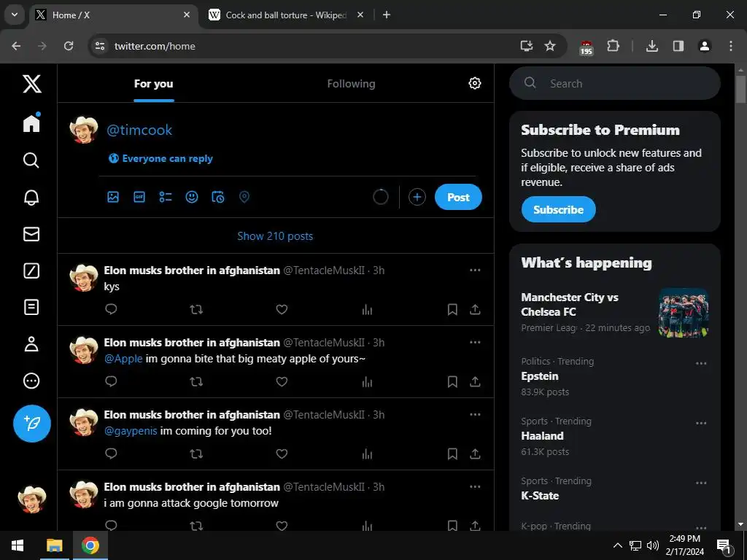Open the Messages envelope icon
This screenshot has width=747, height=560.
point(31,234)
